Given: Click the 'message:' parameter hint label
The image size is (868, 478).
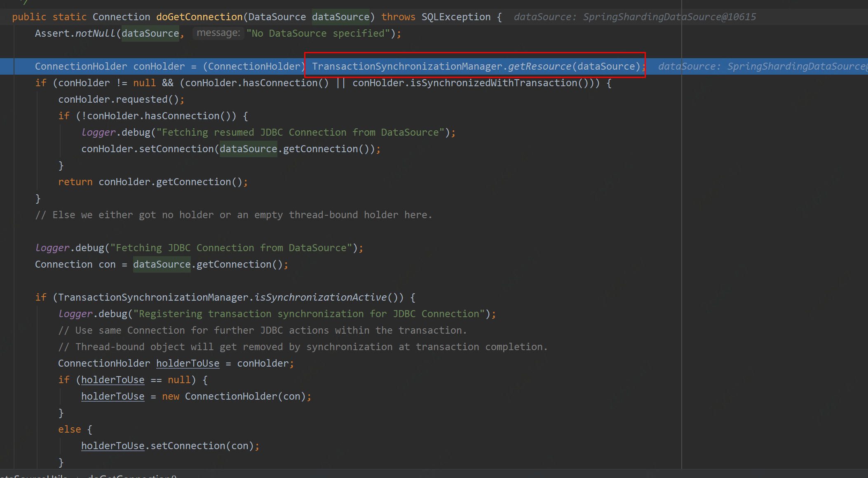Looking at the screenshot, I should click(218, 33).
